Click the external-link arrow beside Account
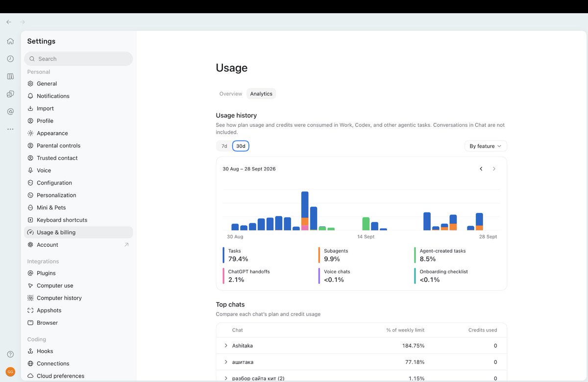Image resolution: width=588 pixels, height=382 pixels. point(126,245)
